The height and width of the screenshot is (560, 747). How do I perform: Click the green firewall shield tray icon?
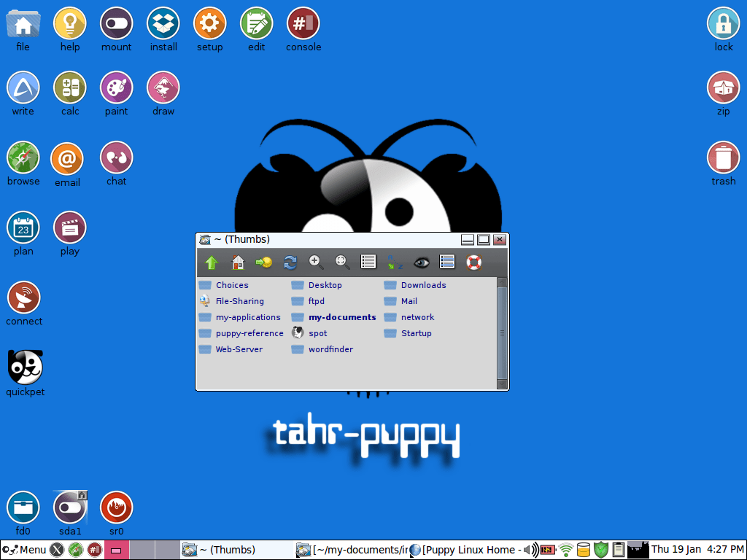tap(601, 550)
